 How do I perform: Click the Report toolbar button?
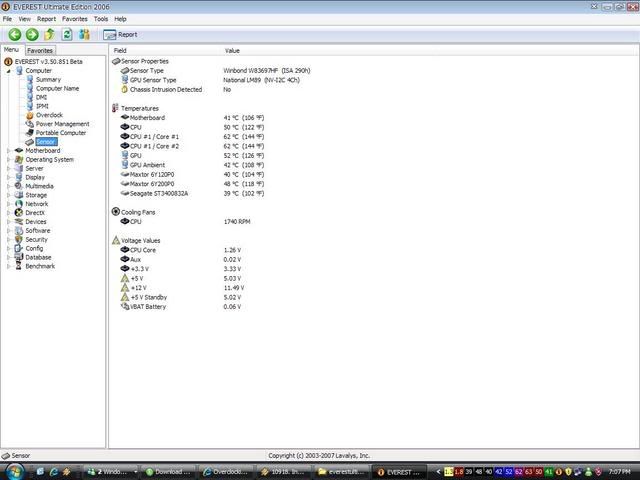pos(121,34)
